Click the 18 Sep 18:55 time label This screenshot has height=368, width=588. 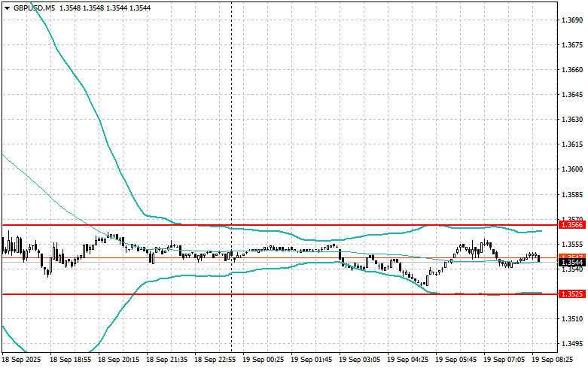[71, 360]
